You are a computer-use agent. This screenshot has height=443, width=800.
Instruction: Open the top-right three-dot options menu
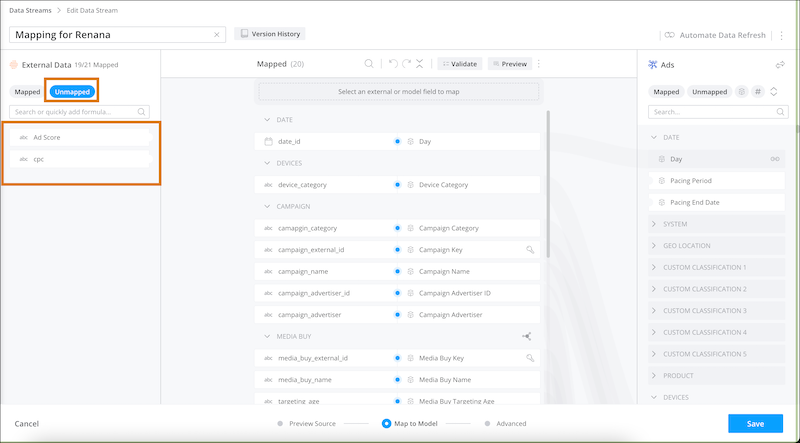tap(782, 35)
